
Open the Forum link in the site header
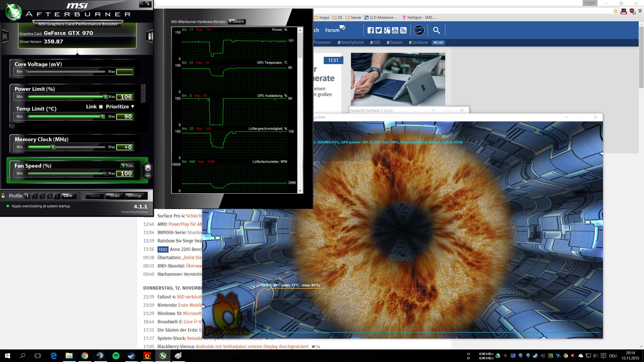tap(335, 29)
